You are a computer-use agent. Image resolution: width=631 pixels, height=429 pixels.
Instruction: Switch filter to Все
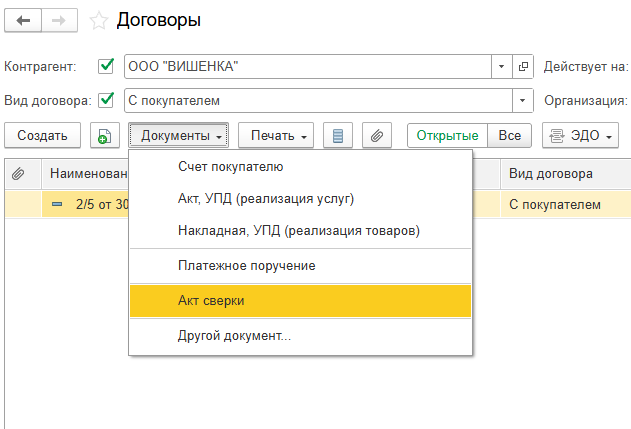click(509, 136)
